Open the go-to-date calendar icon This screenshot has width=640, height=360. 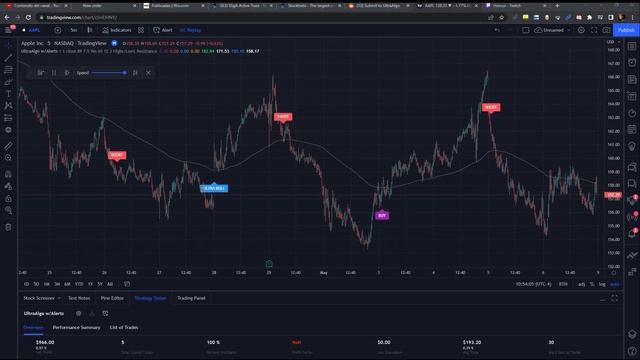tap(127, 284)
